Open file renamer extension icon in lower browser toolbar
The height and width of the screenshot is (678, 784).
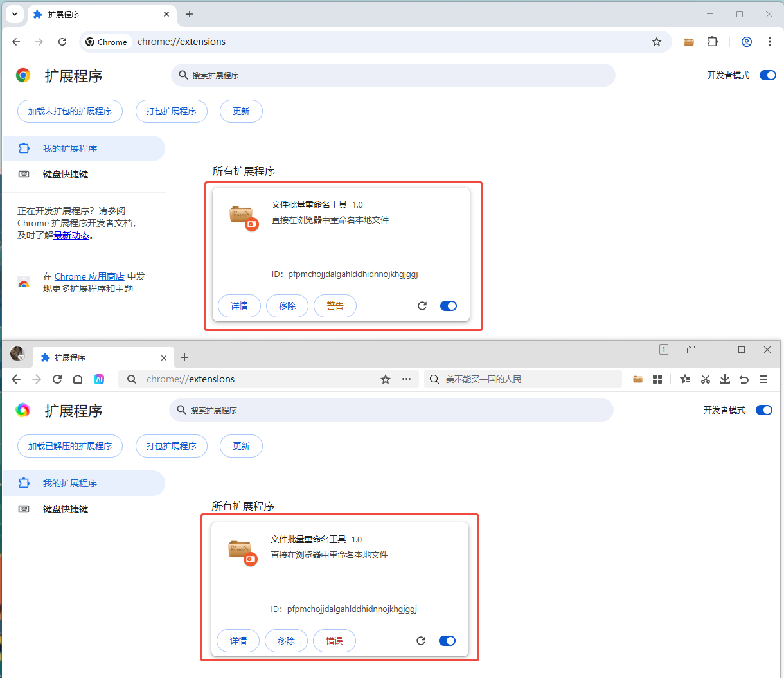[637, 379]
